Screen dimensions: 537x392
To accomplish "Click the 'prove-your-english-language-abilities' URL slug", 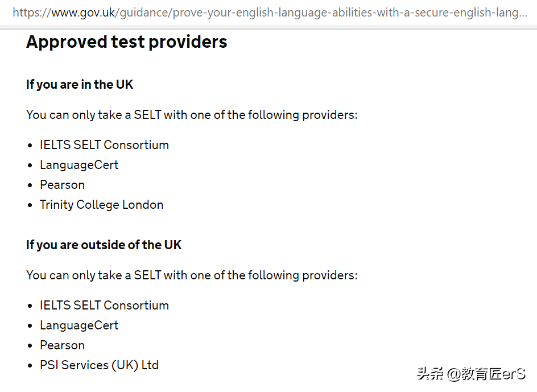I will tap(273, 13).
